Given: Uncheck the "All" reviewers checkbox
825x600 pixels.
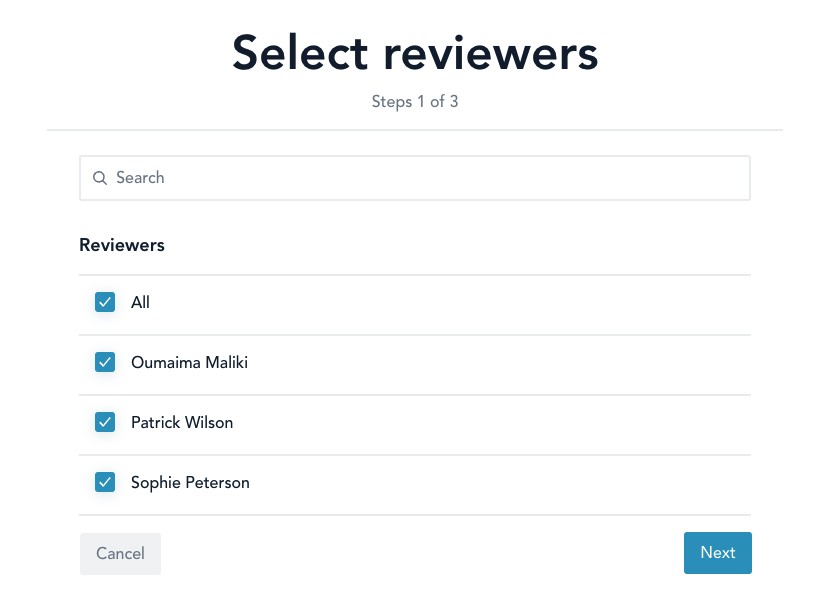Looking at the screenshot, I should coord(105,302).
